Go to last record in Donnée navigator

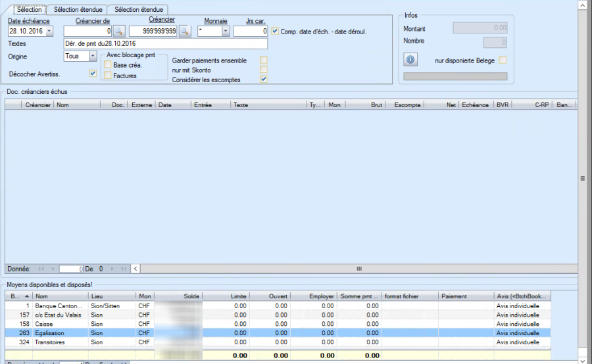coord(122,269)
